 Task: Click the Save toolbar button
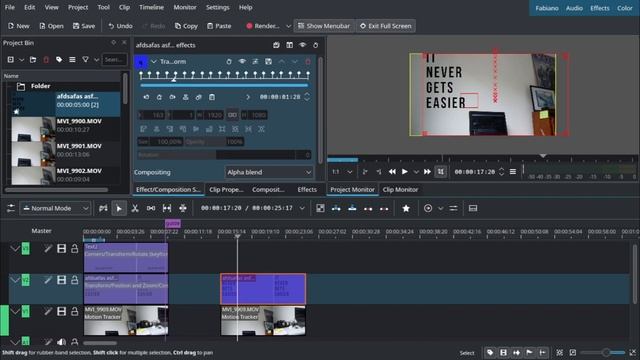click(84, 26)
